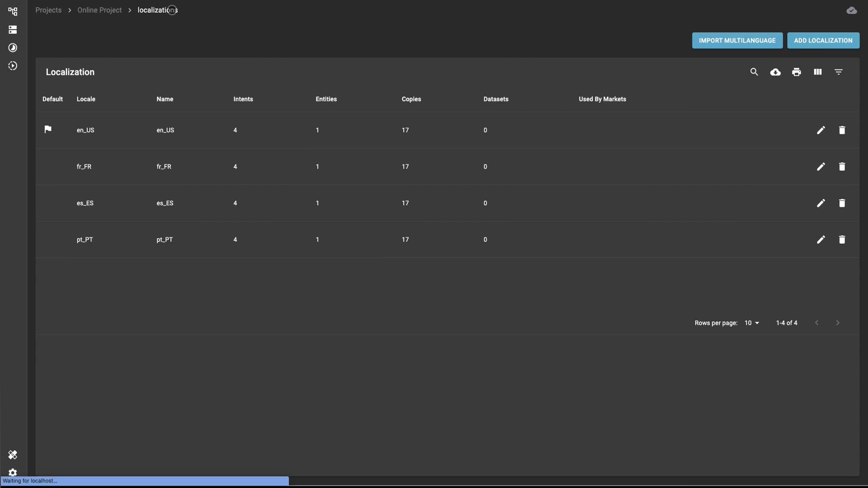Click the Localization table title
Screen dimensions: 868x488
[x=70, y=72]
